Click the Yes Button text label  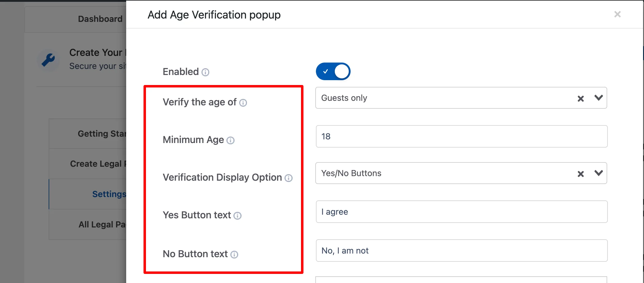(197, 215)
